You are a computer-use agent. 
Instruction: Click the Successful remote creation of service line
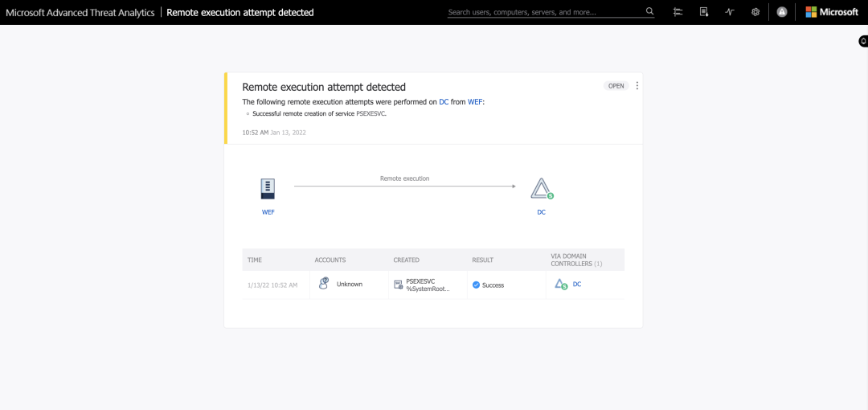coord(319,113)
